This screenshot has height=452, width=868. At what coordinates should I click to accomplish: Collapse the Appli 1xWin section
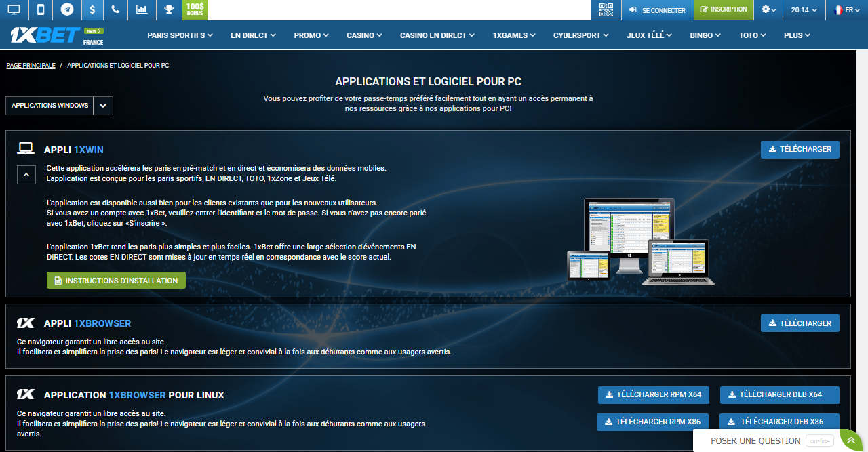pyautogui.click(x=26, y=175)
